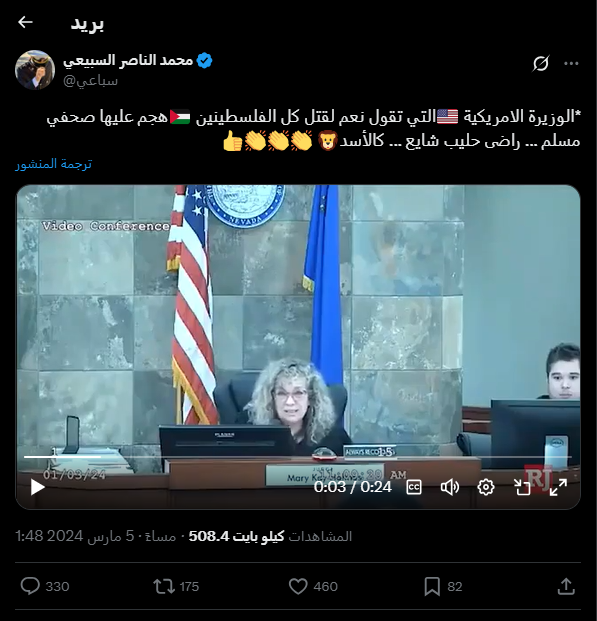The width and height of the screenshot is (597, 621).
Task: Share the post via the upload icon
Action: (566, 586)
